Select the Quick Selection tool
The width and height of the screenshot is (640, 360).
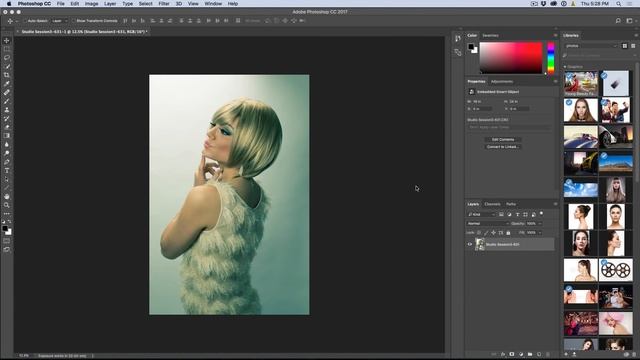(x=7, y=66)
